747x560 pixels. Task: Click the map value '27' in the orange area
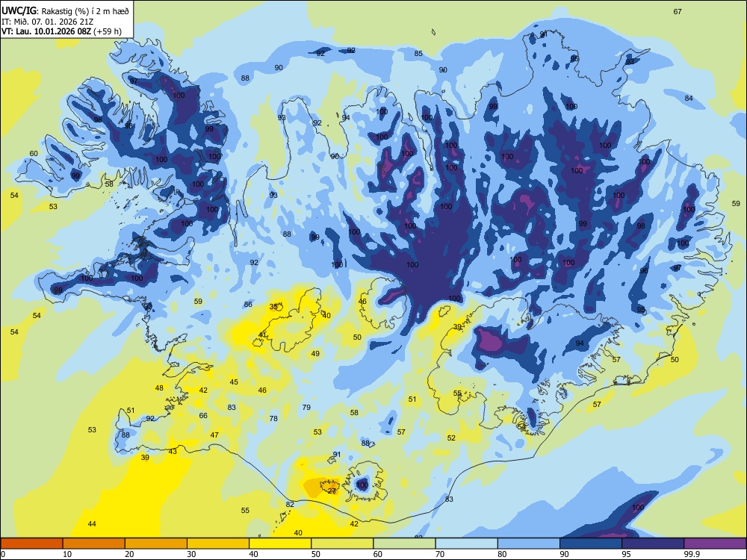pyautogui.click(x=332, y=491)
